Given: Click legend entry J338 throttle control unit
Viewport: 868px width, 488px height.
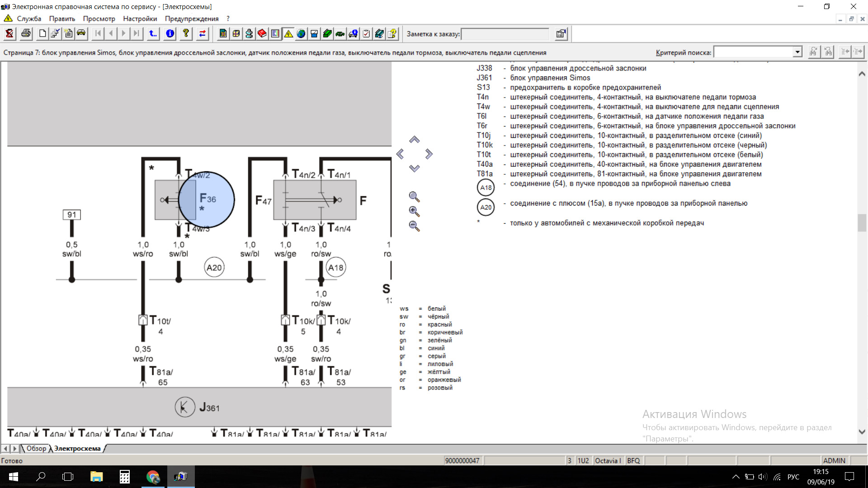Looking at the screenshot, I should tap(561, 68).
